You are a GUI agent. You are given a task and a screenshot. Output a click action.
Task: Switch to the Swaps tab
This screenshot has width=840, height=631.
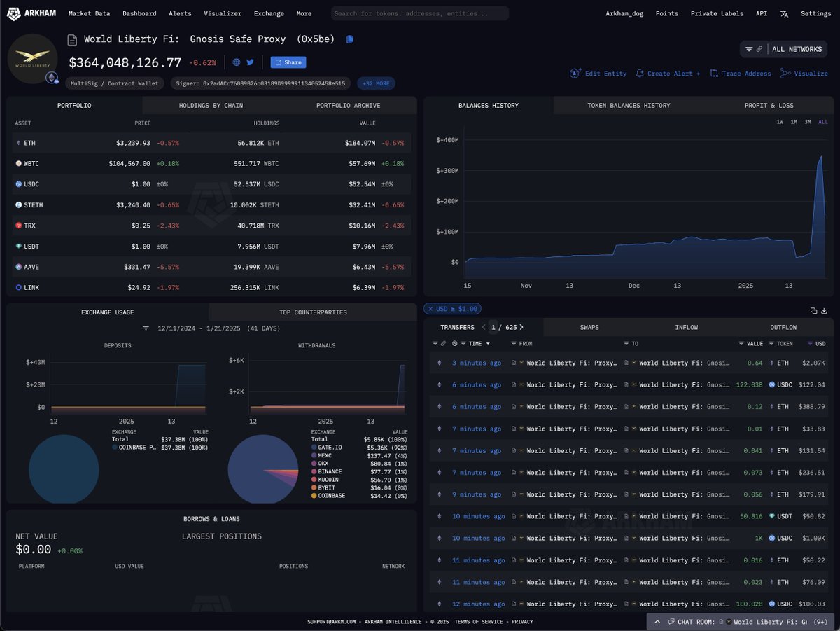[589, 327]
